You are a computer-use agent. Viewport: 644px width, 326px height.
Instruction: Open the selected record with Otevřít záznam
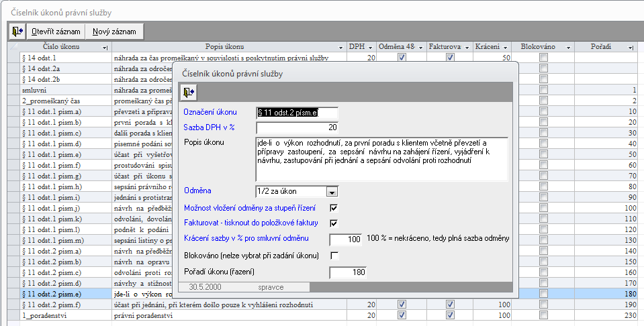click(56, 32)
